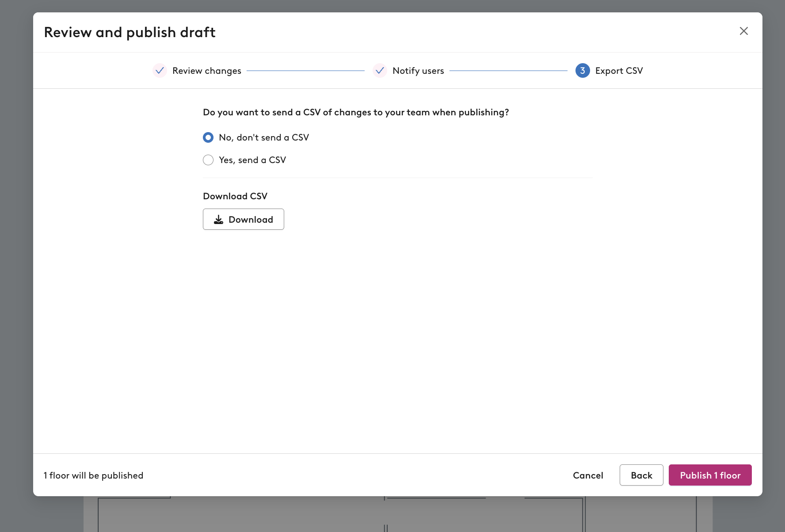The height and width of the screenshot is (532, 785).
Task: Click the Download CSV button
Action: (x=244, y=219)
